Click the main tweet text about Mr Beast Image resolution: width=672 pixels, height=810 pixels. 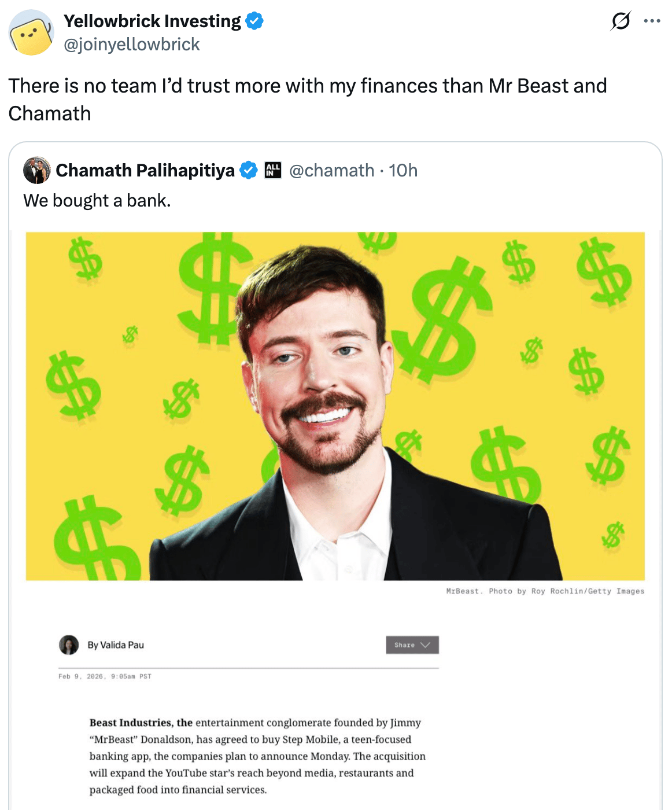[x=308, y=100]
